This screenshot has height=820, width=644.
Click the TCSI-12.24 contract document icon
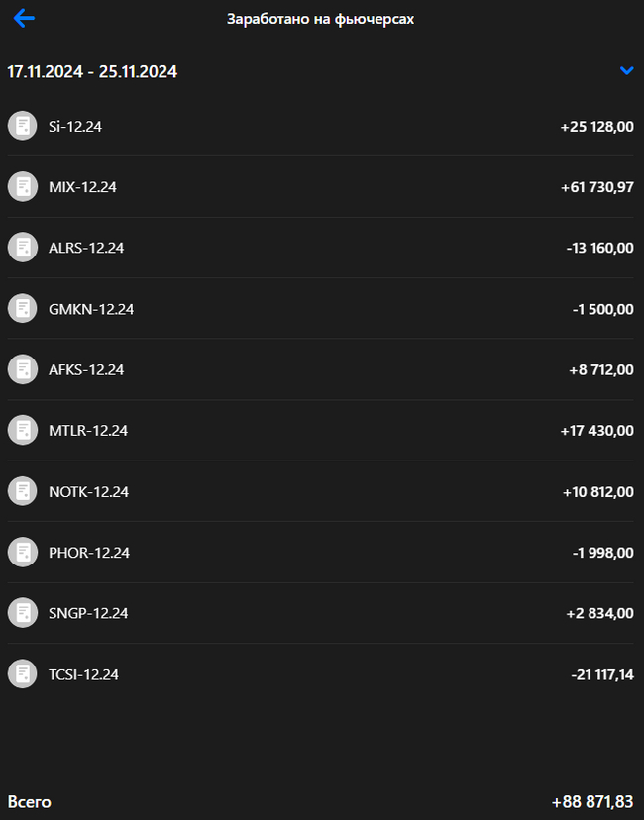(22, 674)
